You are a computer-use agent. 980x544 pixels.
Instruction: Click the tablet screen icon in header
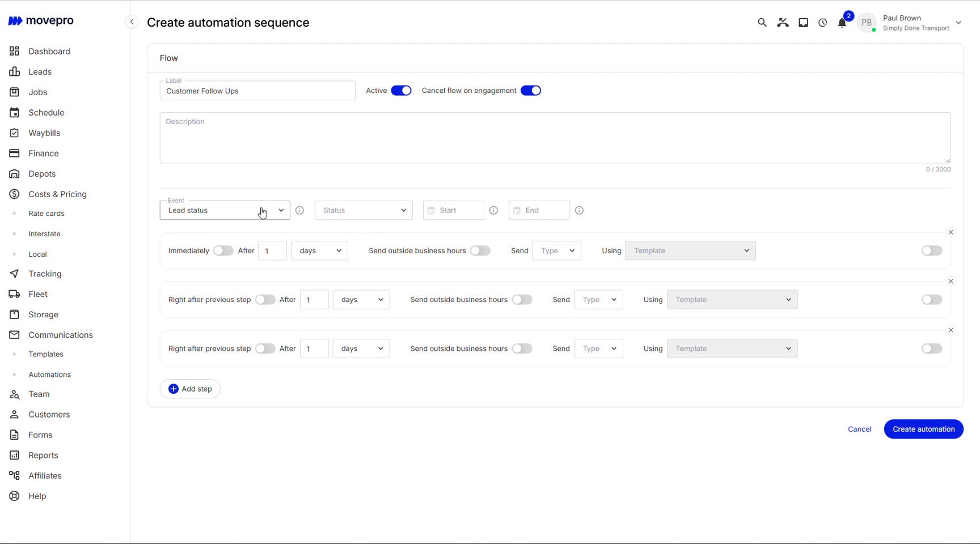(803, 23)
